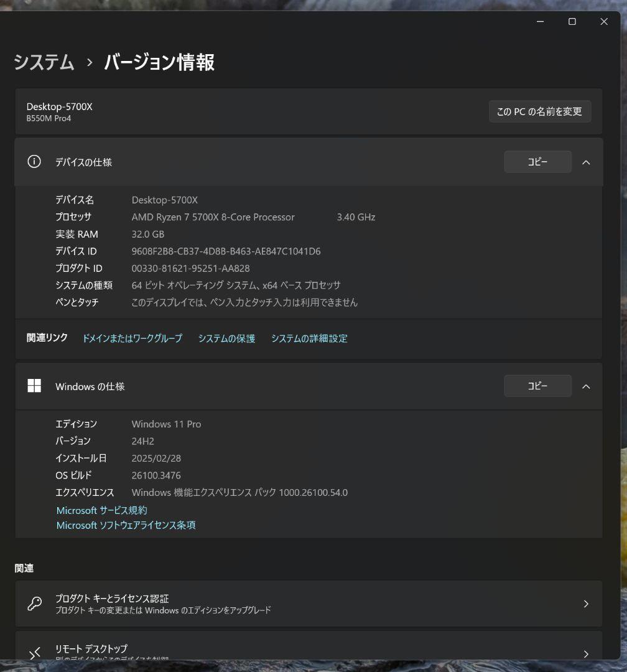Click the remote desktop icon in 関連 section
This screenshot has height=672, width=627.
pos(34,652)
